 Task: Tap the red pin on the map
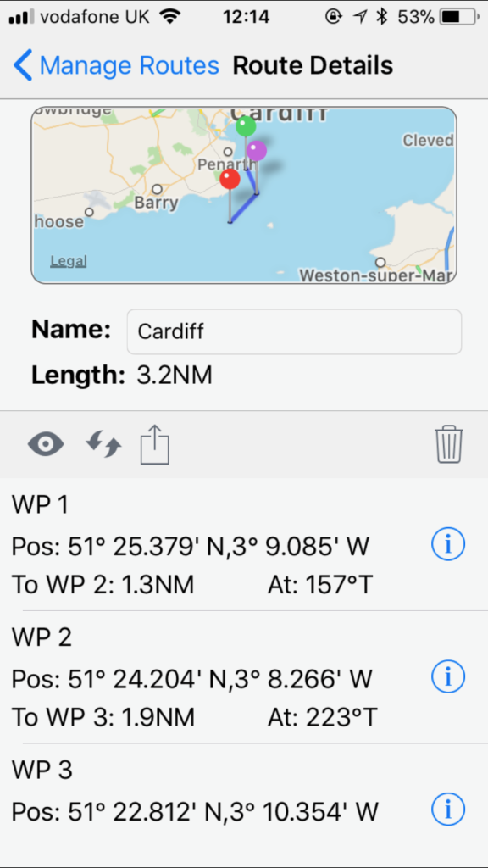pyautogui.click(x=230, y=179)
